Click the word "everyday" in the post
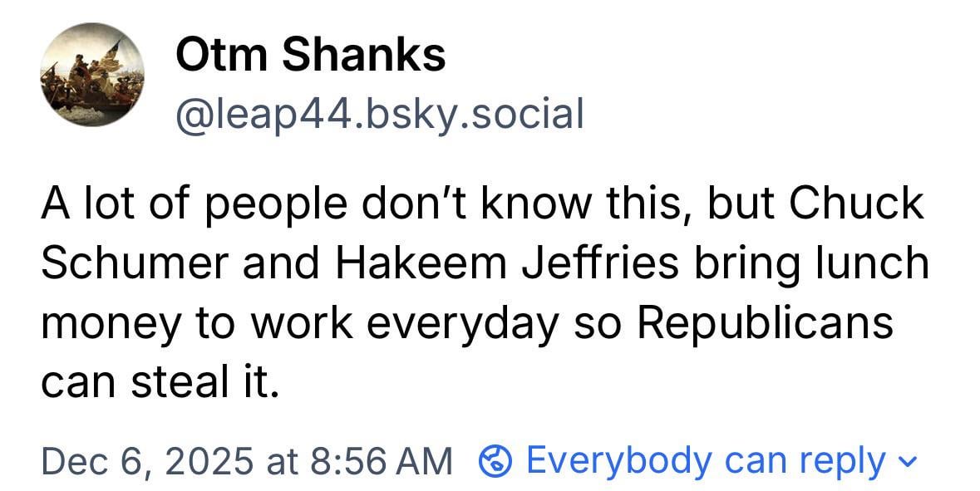The image size is (980, 491). coord(462,323)
